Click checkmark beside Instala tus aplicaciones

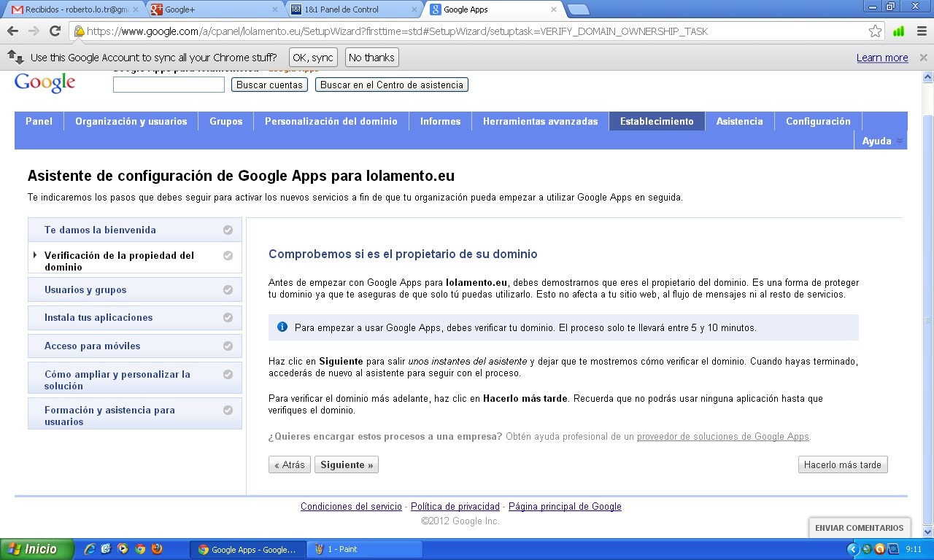click(x=228, y=317)
